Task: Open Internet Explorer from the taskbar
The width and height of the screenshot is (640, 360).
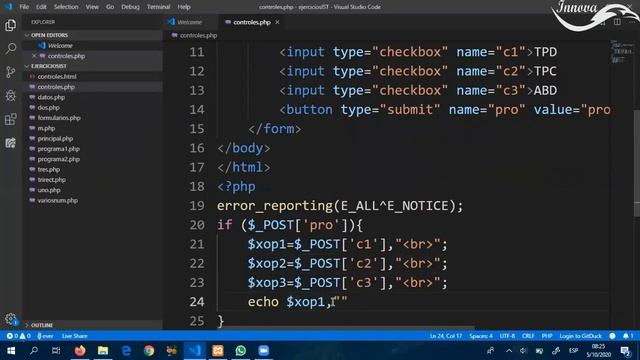Action: click(126, 351)
